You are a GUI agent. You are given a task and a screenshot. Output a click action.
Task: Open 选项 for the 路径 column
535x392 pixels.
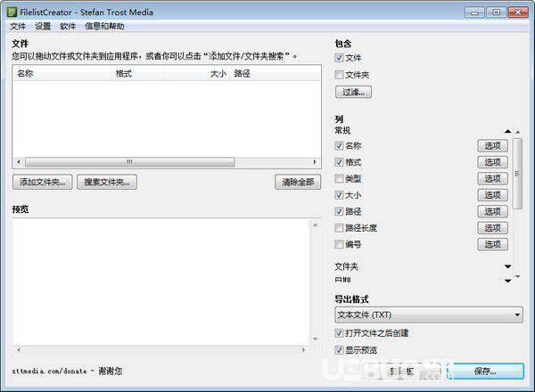pyautogui.click(x=493, y=212)
